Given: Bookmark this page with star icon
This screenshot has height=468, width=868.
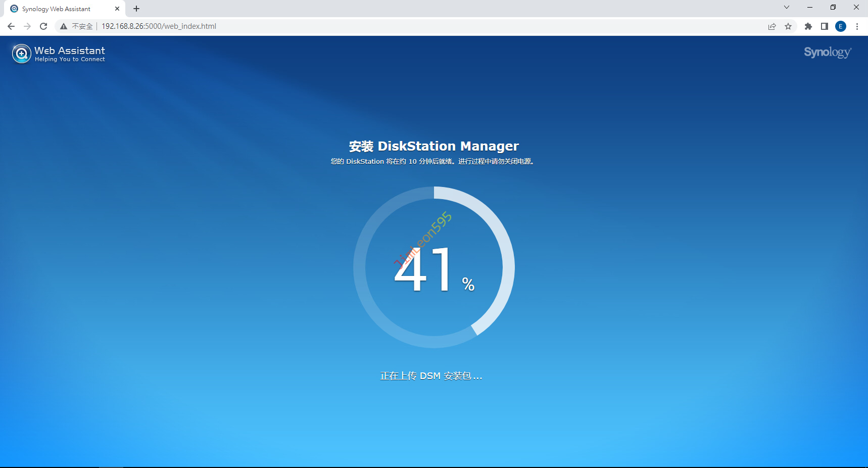Looking at the screenshot, I should [x=788, y=26].
